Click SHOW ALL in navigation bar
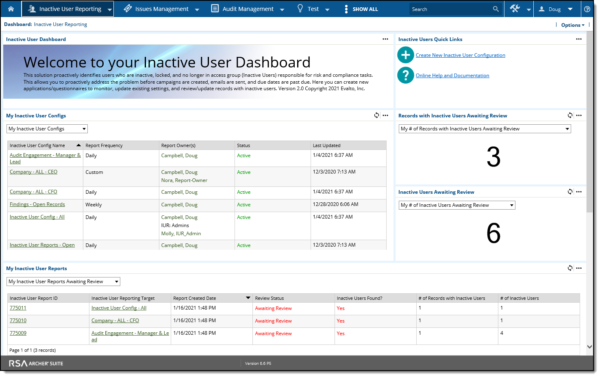This screenshot has width=600, height=377. pyautogui.click(x=365, y=9)
